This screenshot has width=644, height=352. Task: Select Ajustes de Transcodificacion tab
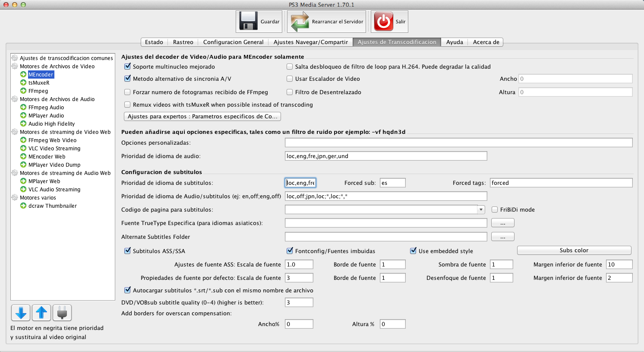397,42
